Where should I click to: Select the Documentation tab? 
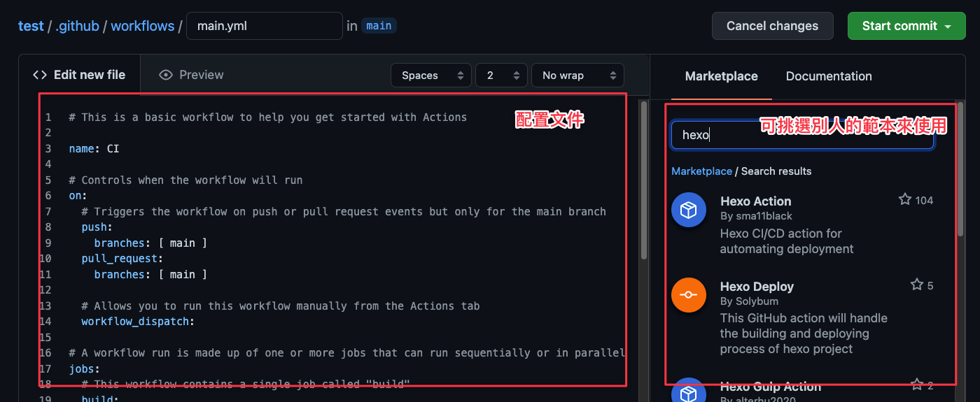pos(829,76)
